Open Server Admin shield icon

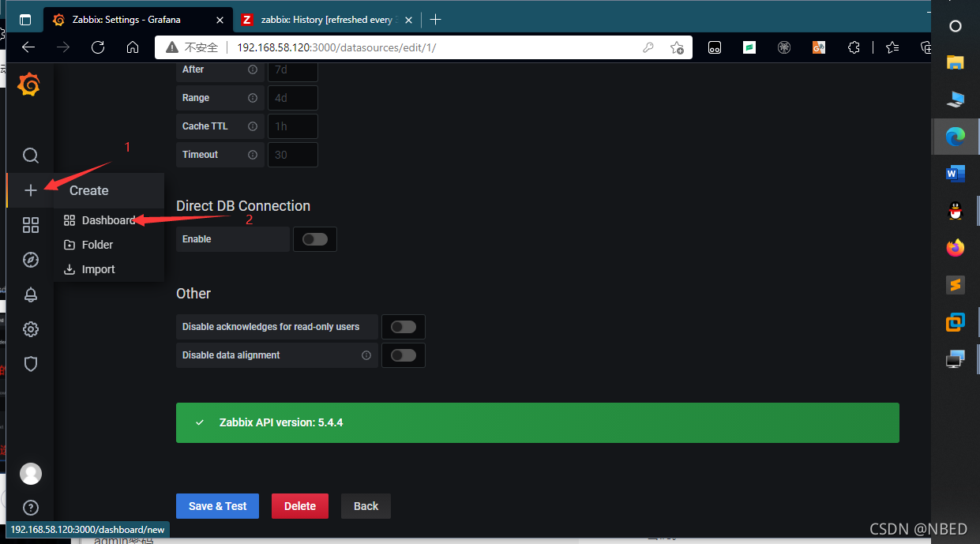[30, 364]
